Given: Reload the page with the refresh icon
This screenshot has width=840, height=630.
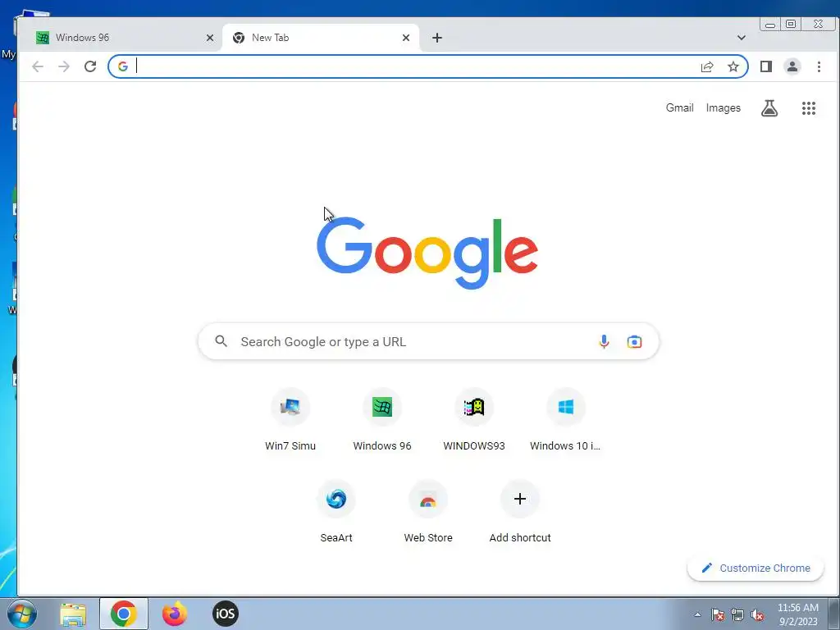Looking at the screenshot, I should pos(90,66).
